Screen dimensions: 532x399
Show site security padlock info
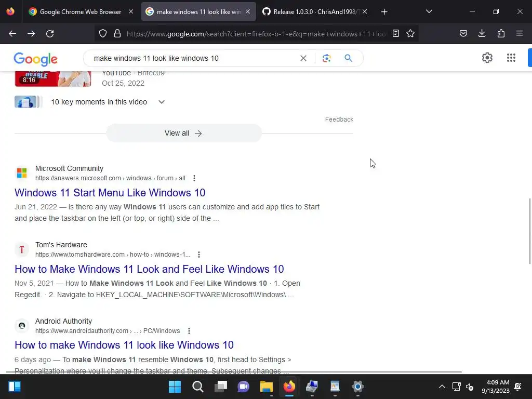coord(117,34)
